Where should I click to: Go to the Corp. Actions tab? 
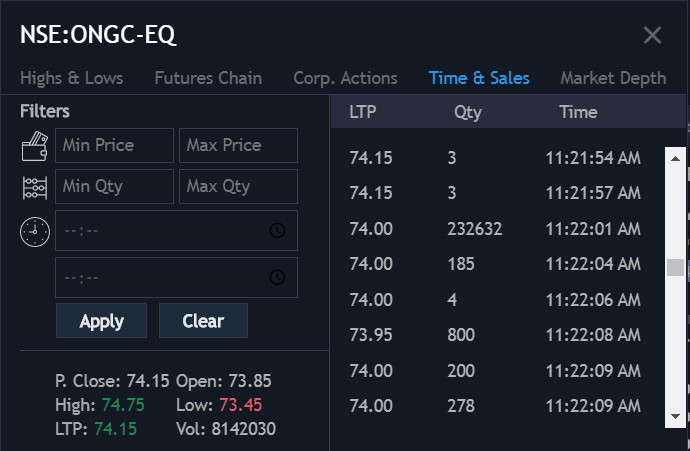tap(345, 78)
